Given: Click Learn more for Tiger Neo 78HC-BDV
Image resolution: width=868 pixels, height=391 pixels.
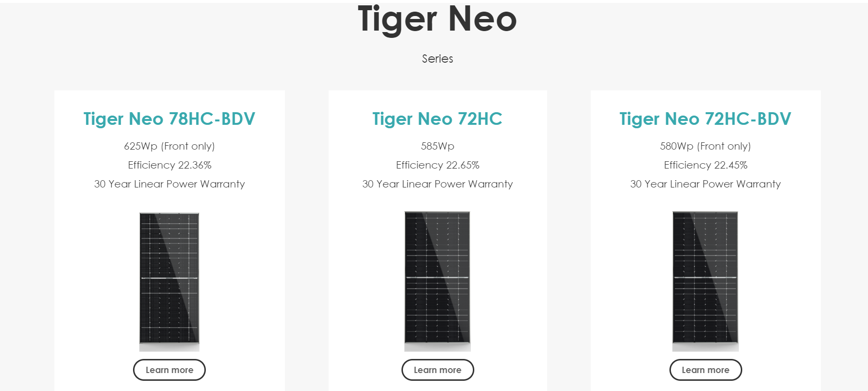Looking at the screenshot, I should coord(169,370).
